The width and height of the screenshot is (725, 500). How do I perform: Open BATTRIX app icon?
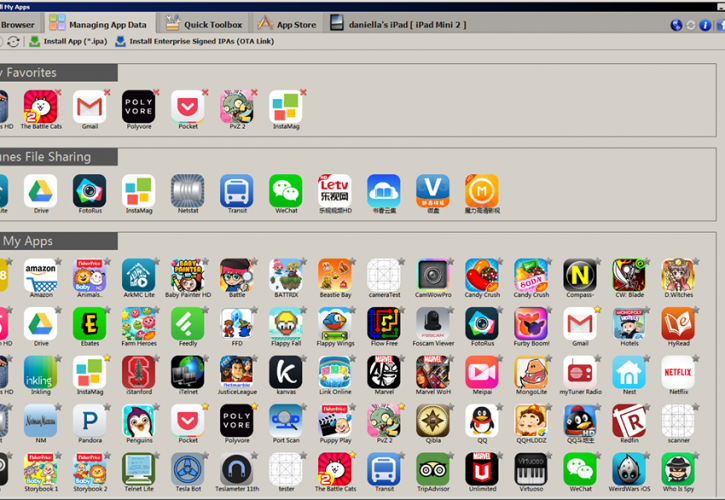click(x=286, y=275)
